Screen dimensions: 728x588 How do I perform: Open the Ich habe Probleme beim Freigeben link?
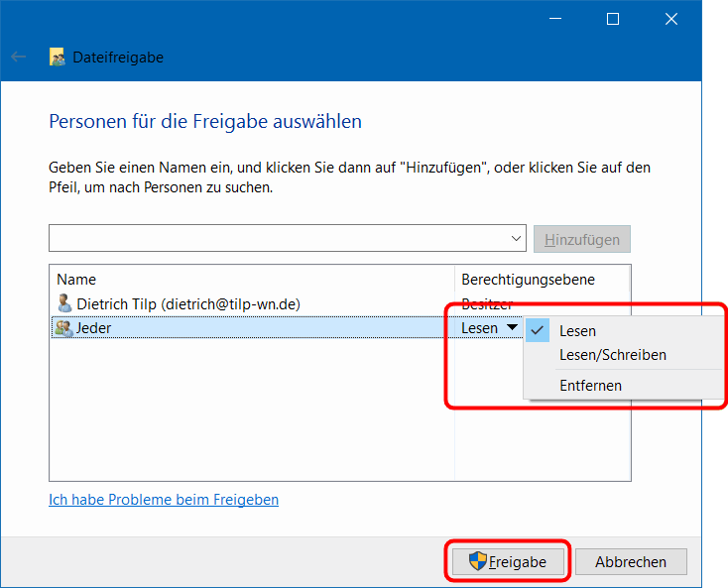(x=164, y=500)
